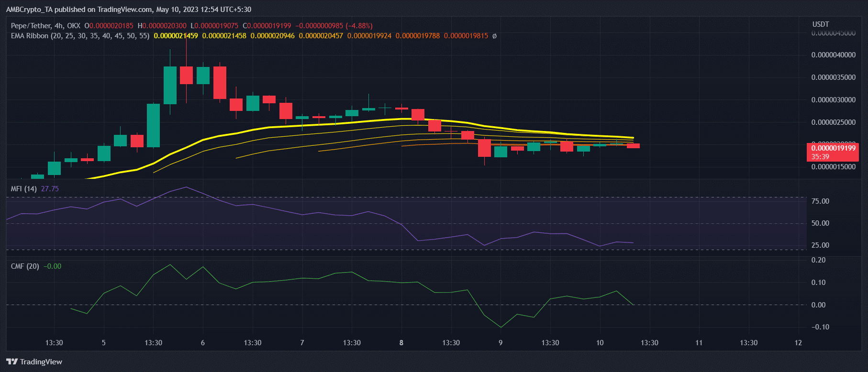The height and width of the screenshot is (372, 868).
Task: Click the red current price label 0.0000019199
Action: click(833, 148)
